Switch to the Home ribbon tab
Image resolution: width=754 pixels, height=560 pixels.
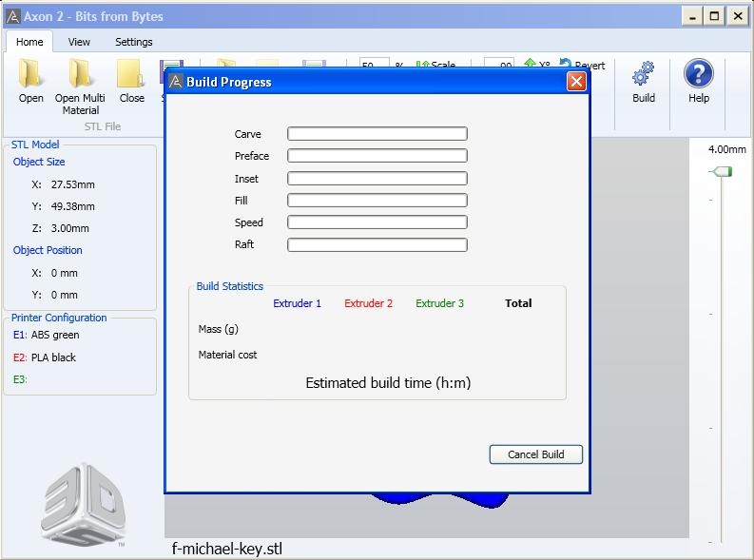[29, 42]
